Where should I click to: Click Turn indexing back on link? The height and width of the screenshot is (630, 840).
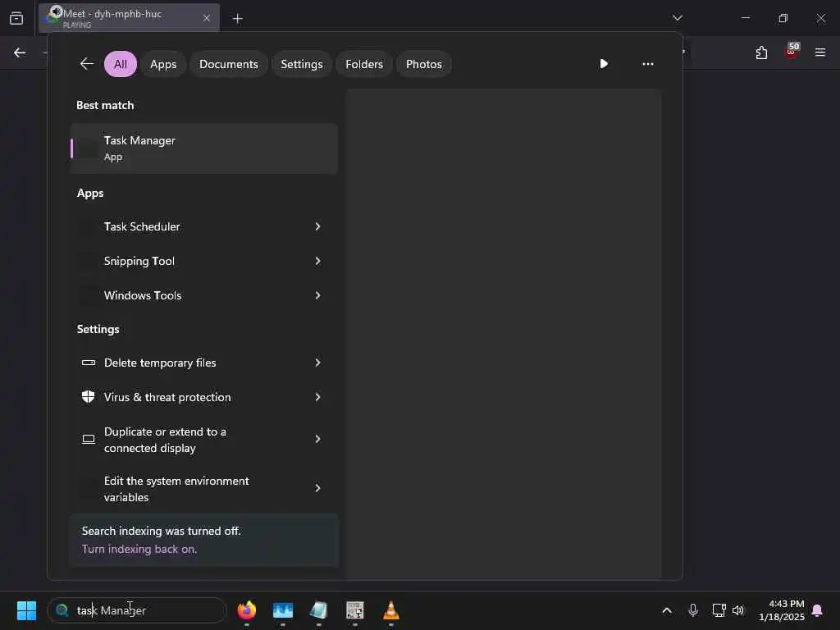pyautogui.click(x=139, y=549)
